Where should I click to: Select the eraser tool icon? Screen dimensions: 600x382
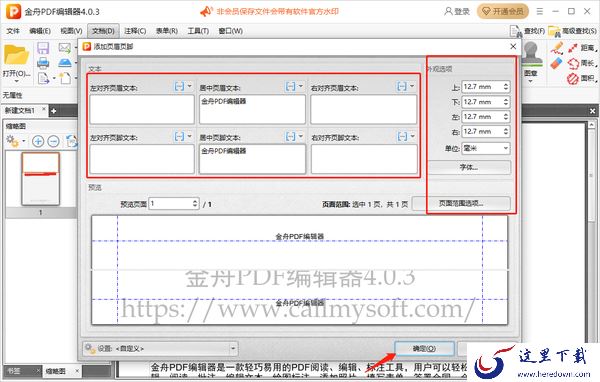(x=557, y=63)
